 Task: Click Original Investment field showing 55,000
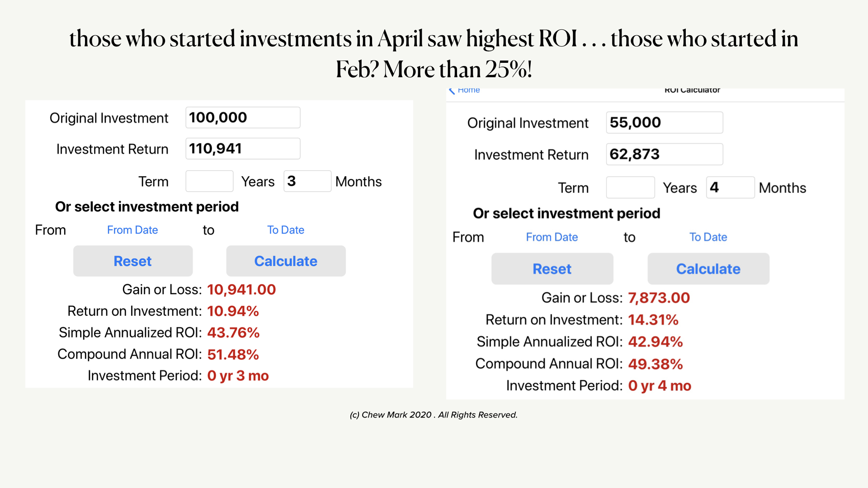664,122
